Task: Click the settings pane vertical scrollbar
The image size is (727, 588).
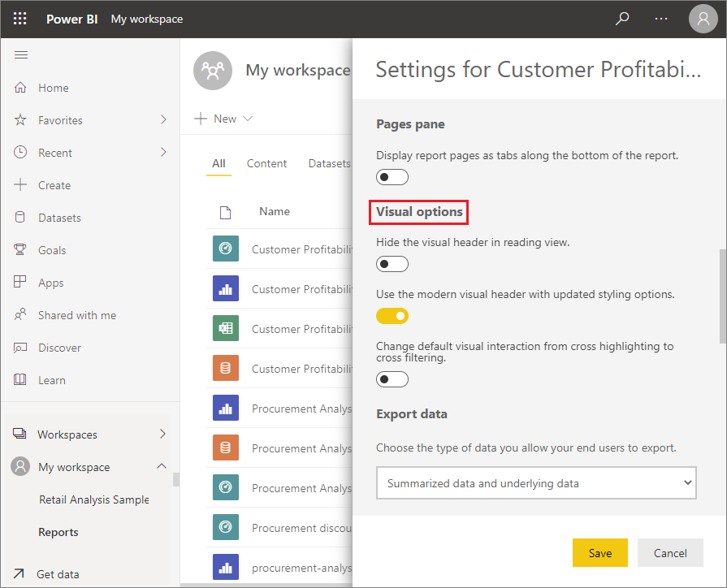Action: (722, 296)
